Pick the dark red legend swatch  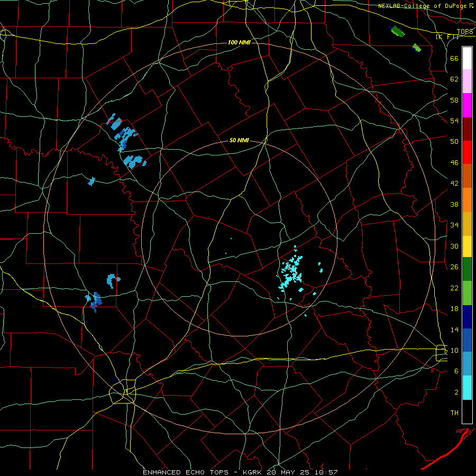467,129
